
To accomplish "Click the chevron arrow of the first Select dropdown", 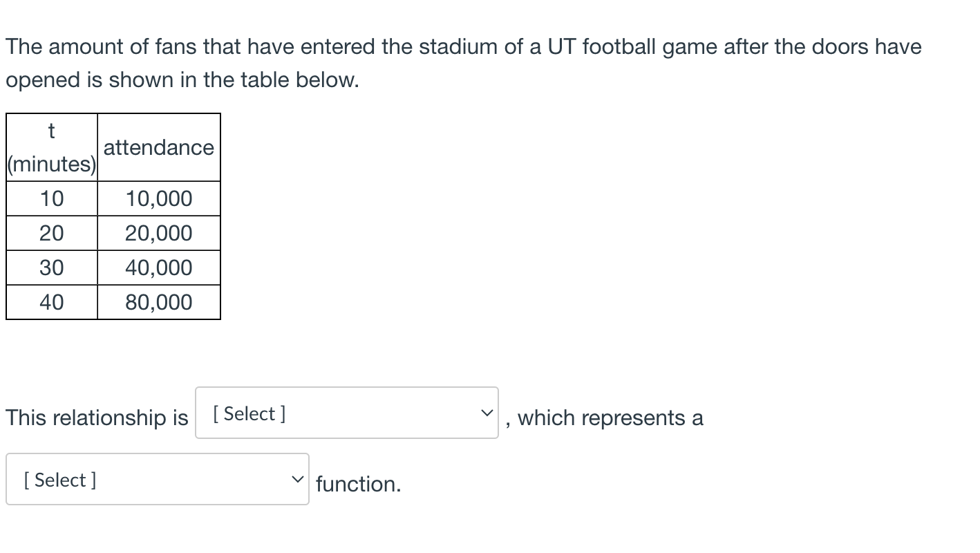I will (487, 413).
